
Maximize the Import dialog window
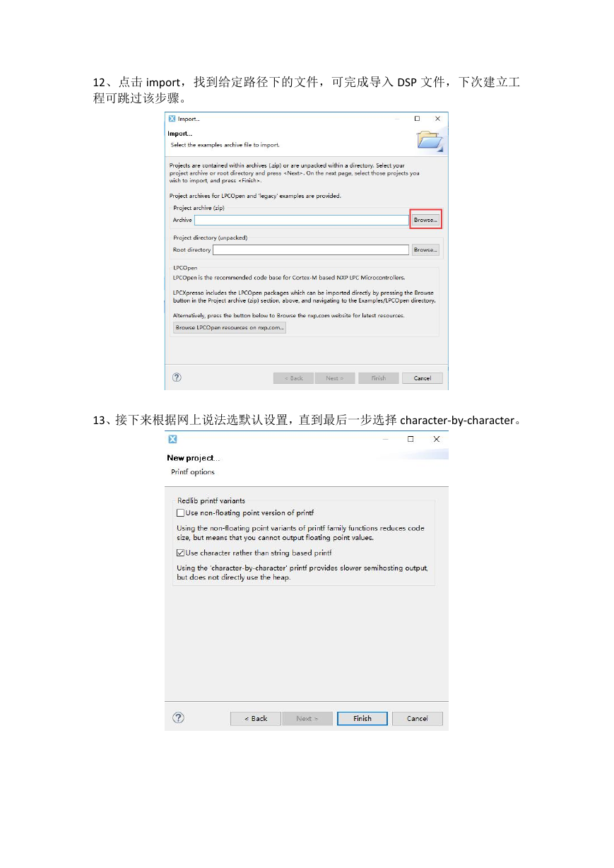(417, 119)
